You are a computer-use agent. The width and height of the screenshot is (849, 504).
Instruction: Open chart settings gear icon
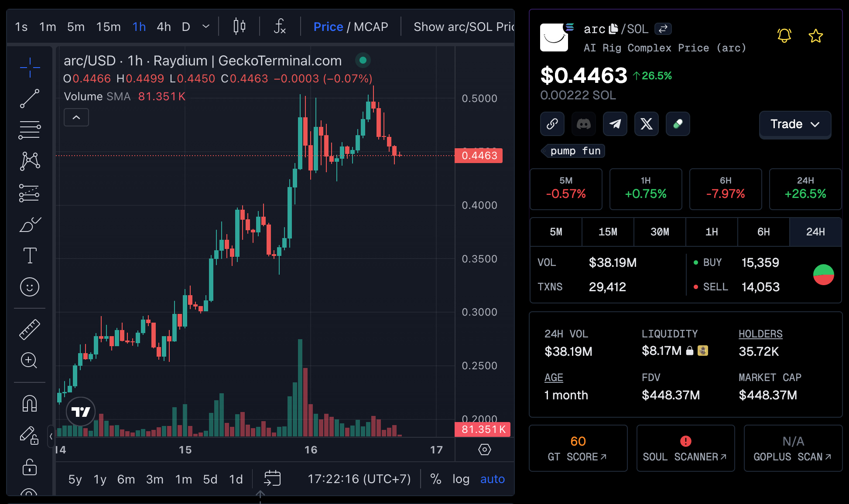(x=484, y=450)
